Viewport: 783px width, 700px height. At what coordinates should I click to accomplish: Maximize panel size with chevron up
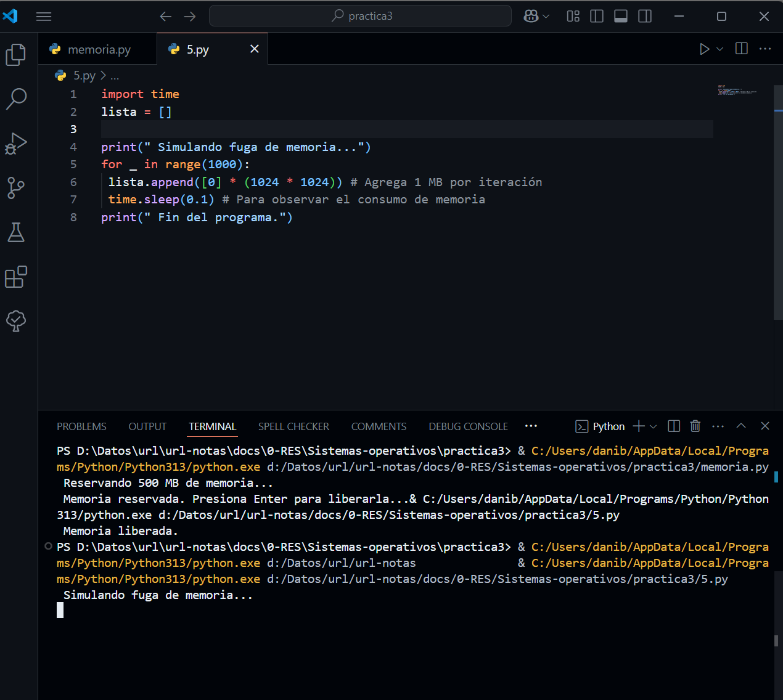(x=741, y=426)
